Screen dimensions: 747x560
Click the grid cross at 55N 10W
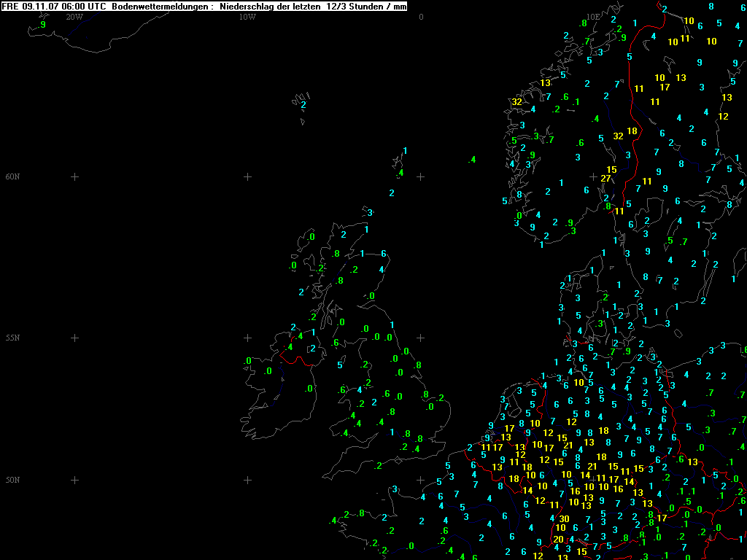point(247,338)
